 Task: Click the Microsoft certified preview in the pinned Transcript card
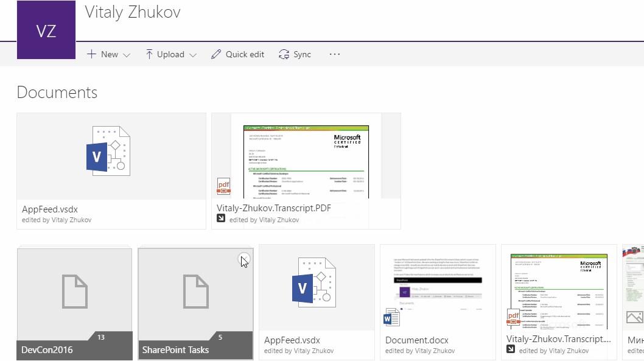pyautogui.click(x=306, y=162)
